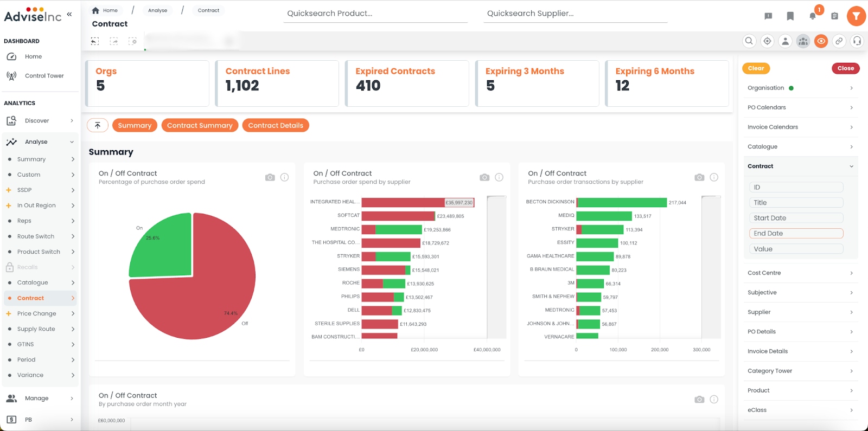868x431 pixels.
Task: Click the INTEGRATED HEAL... spend bar
Action: 418,202
